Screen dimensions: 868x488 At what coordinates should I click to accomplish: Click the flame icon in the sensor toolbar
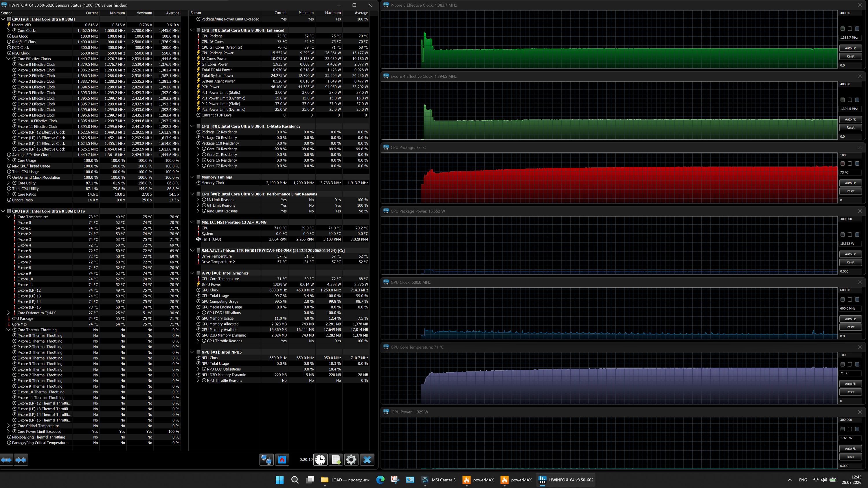(282, 460)
